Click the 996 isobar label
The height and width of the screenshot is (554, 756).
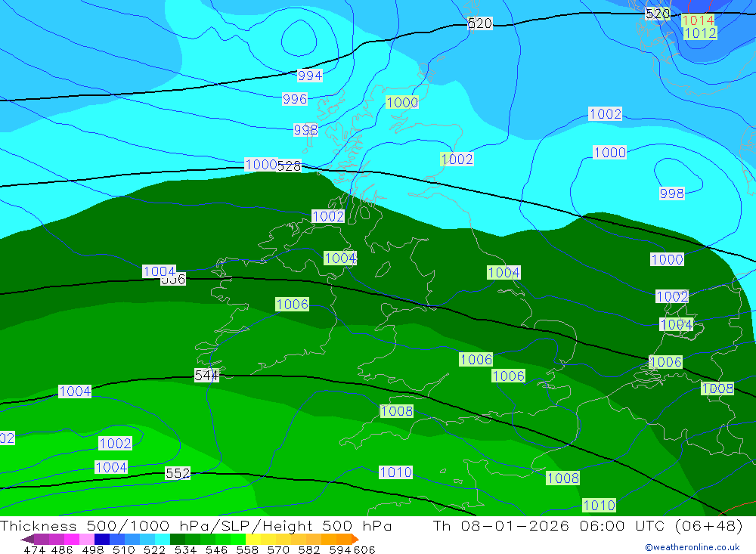[x=295, y=99]
